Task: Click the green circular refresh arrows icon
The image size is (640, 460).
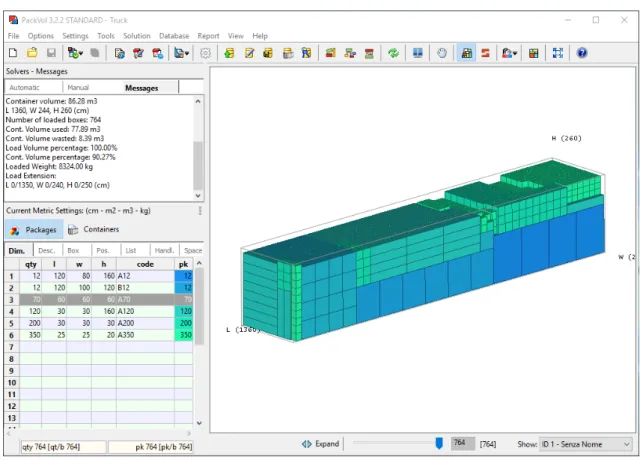Action: [x=393, y=53]
